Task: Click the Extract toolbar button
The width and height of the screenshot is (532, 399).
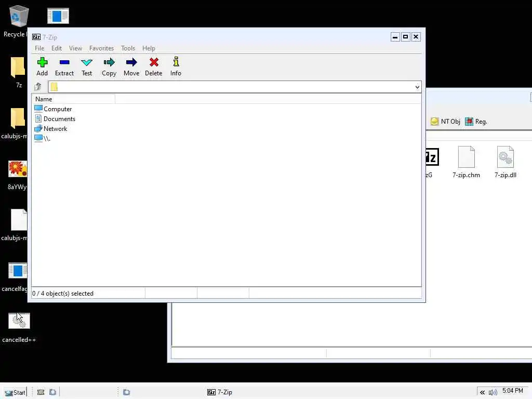Action: (64, 66)
